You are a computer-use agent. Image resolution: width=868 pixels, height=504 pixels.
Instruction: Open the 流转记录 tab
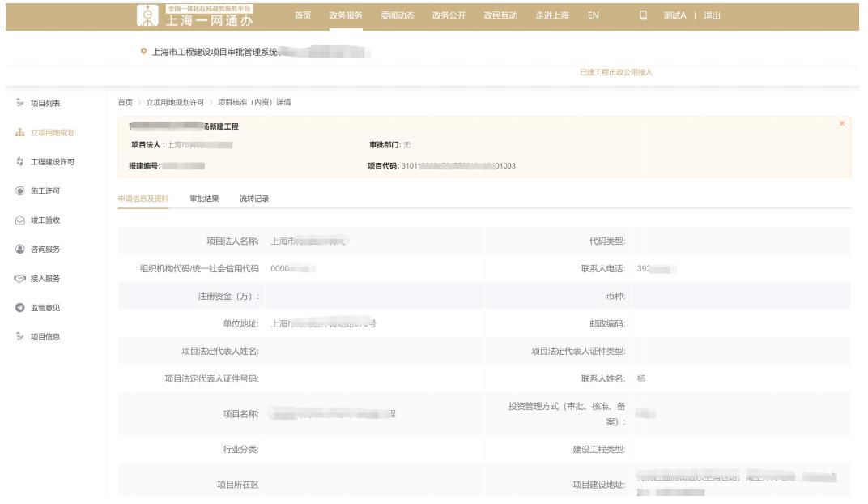tap(254, 199)
